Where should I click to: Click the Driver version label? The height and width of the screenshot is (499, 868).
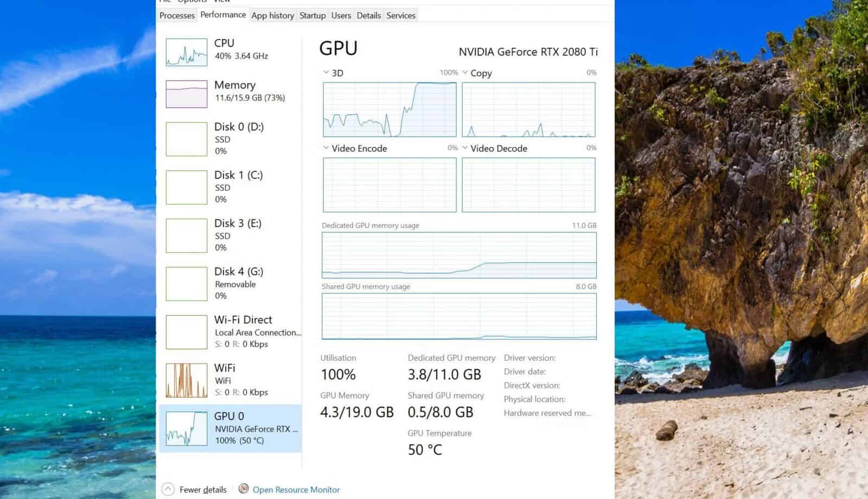pos(529,358)
